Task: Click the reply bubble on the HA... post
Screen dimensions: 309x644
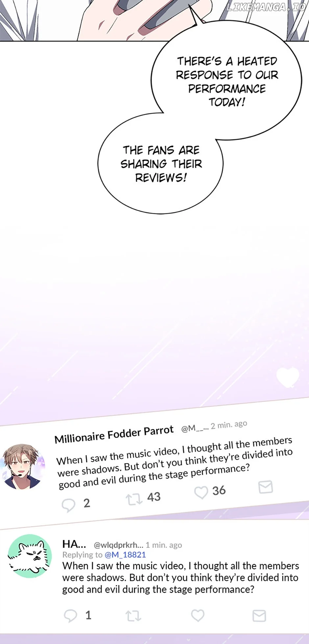Action: click(x=70, y=616)
